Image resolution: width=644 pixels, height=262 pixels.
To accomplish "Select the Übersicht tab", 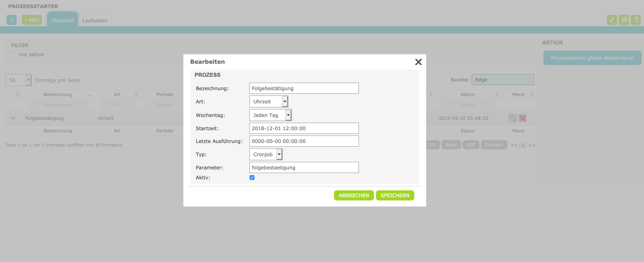I will coord(62,21).
